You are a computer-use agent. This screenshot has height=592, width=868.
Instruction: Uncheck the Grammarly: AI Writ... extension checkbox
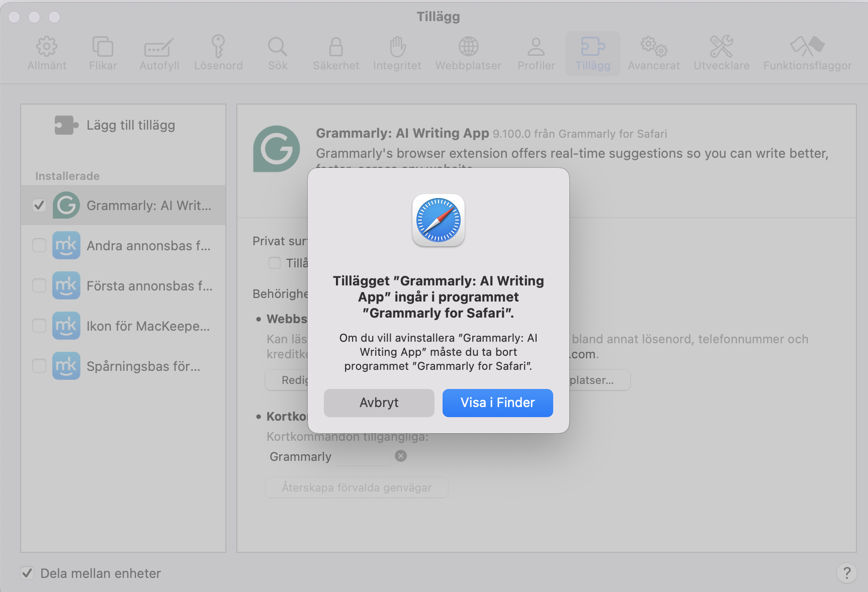coord(39,205)
